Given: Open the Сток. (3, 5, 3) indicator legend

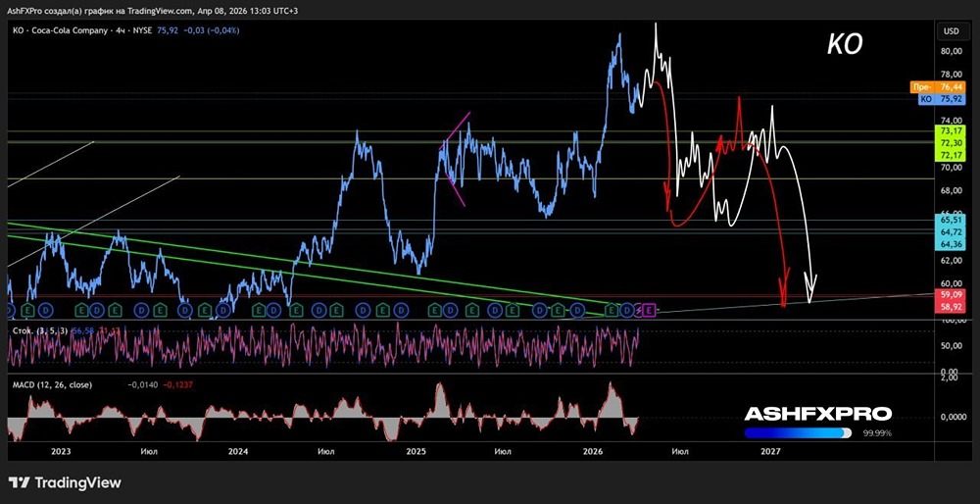Looking at the screenshot, I should [x=39, y=329].
